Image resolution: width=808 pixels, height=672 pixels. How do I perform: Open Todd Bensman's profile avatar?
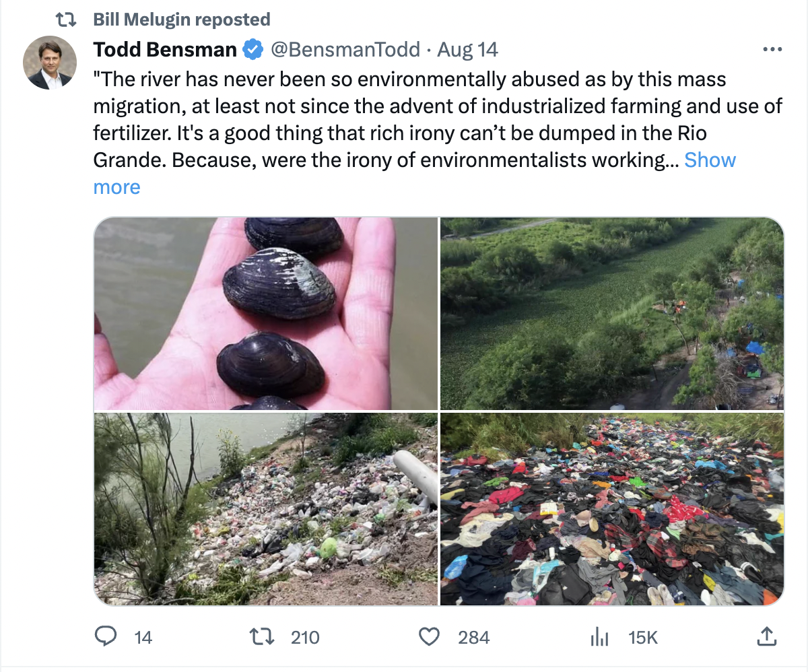pos(50,63)
